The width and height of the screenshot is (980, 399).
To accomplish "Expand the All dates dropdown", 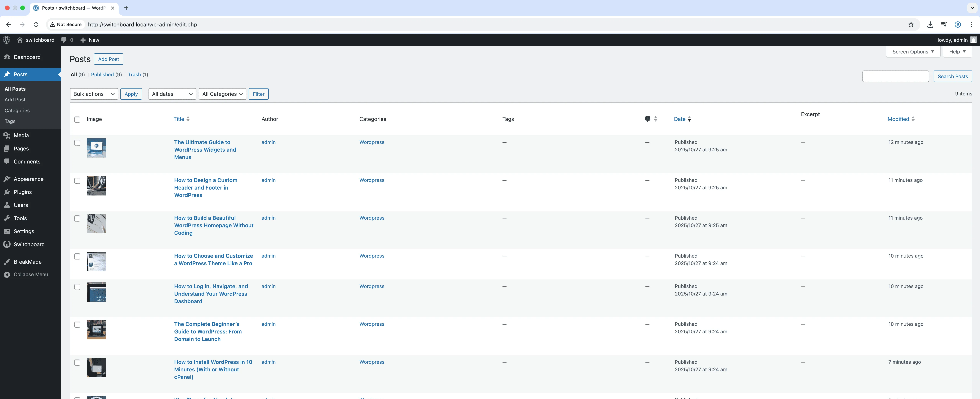I will tap(172, 94).
